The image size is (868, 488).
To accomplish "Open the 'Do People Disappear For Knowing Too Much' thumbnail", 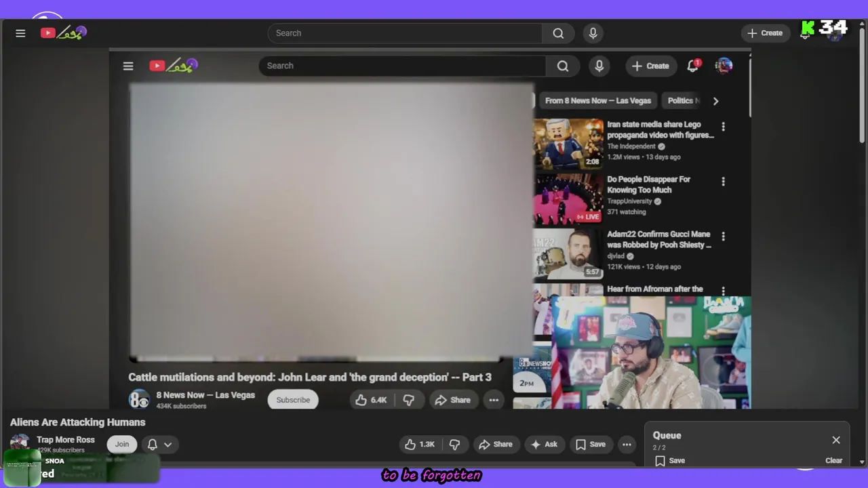I will click(568, 199).
